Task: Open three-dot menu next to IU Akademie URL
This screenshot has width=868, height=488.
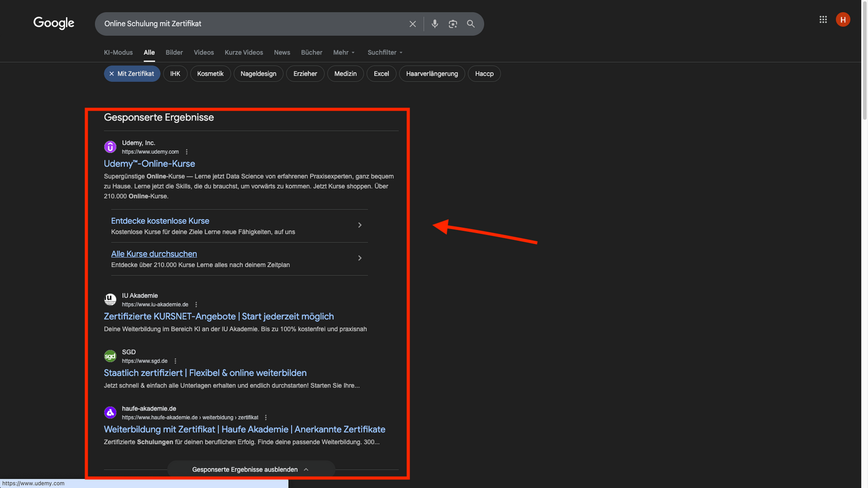Action: (x=196, y=305)
